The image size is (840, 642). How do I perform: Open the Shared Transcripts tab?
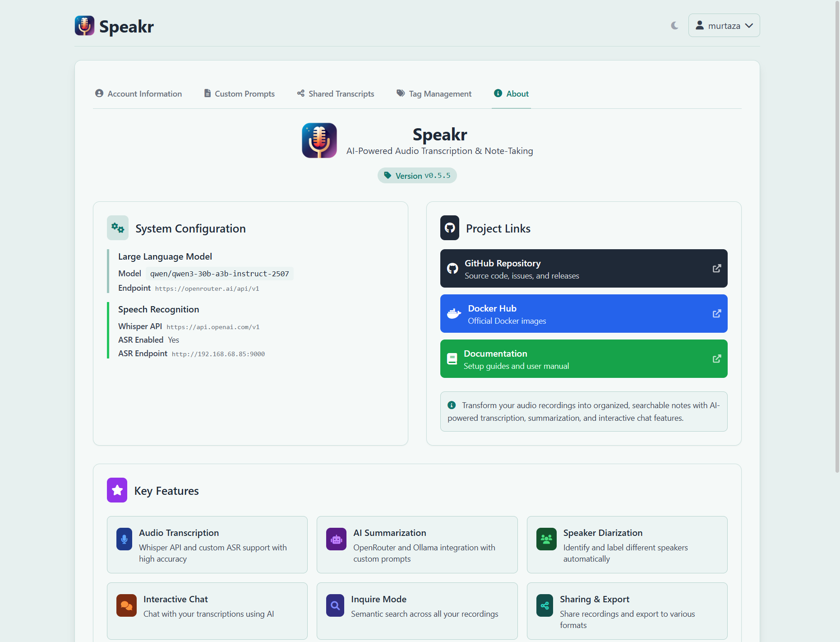tap(336, 93)
